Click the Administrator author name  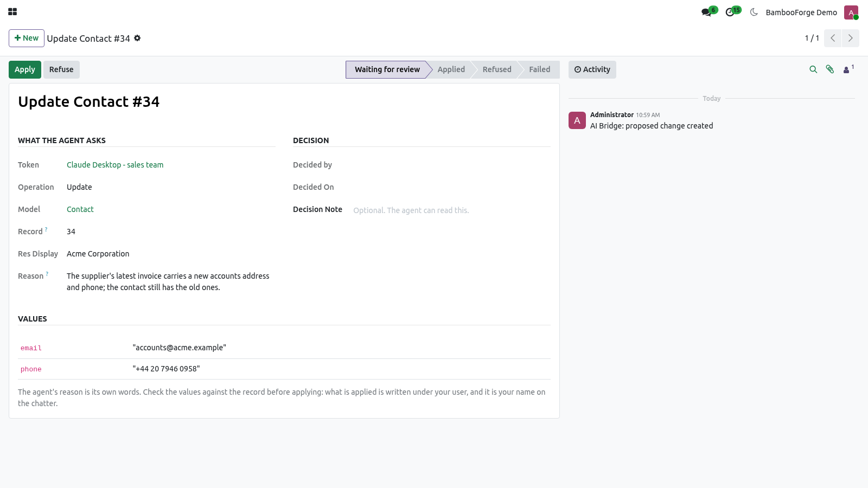pyautogui.click(x=612, y=115)
